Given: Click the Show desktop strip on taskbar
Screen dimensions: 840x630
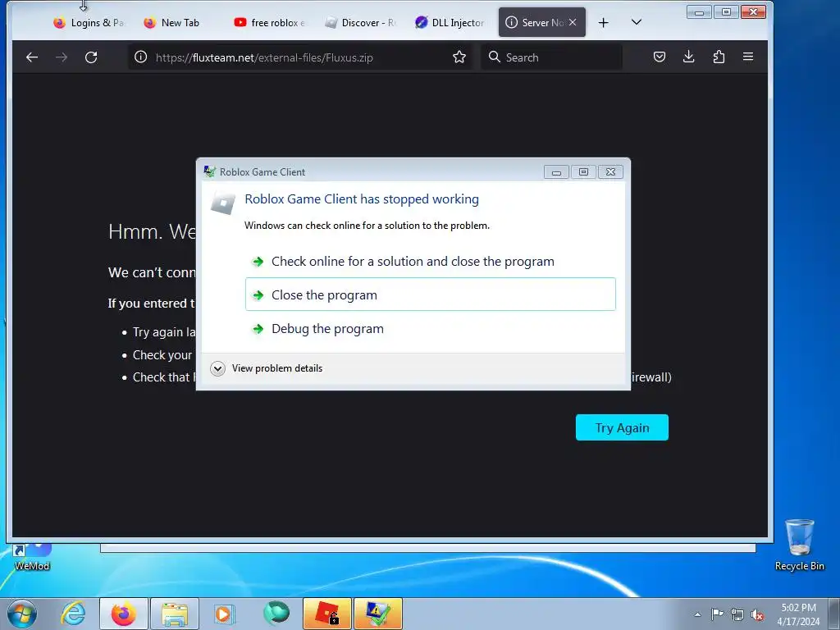Looking at the screenshot, I should coord(834,614).
